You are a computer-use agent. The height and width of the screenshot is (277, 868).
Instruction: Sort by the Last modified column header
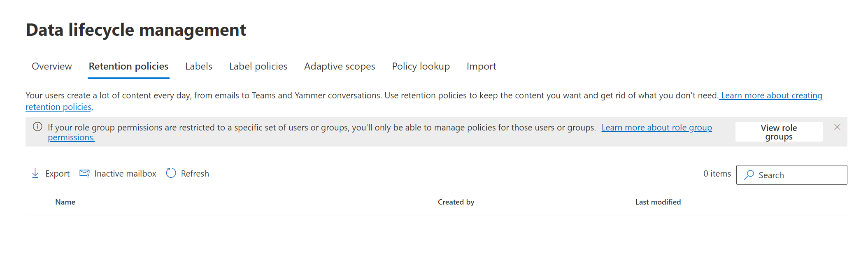(658, 202)
